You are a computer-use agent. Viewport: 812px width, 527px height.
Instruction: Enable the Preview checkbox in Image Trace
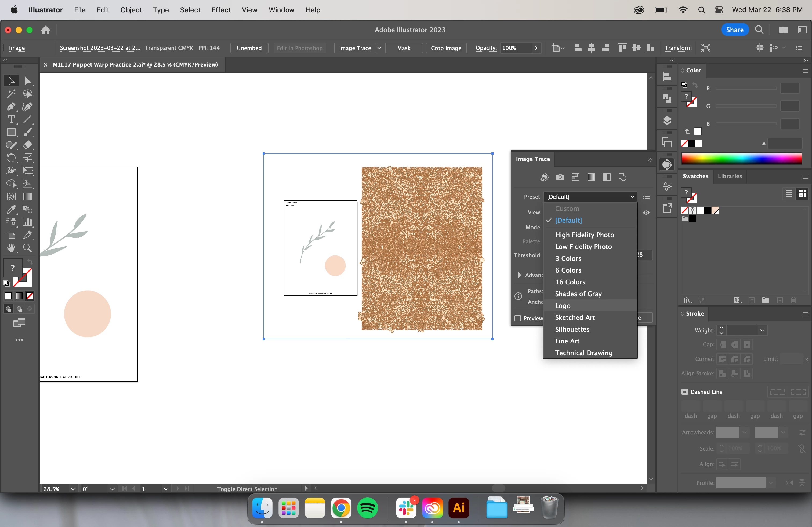pyautogui.click(x=517, y=318)
